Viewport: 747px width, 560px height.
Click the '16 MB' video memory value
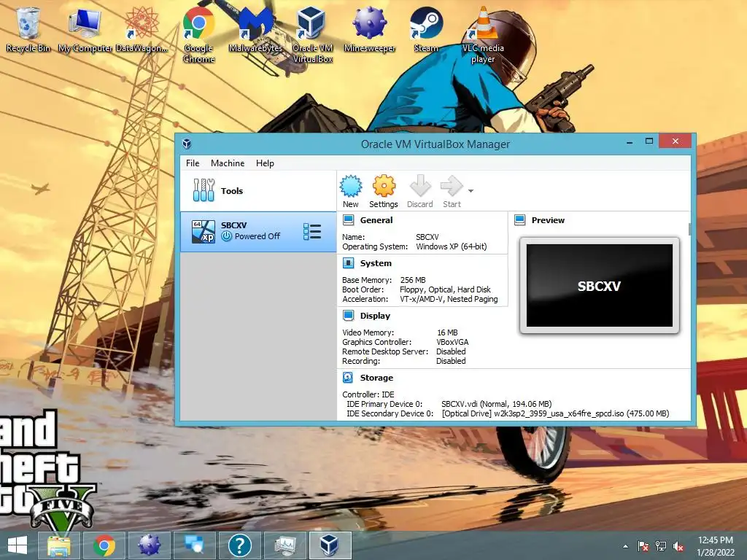[x=447, y=332]
